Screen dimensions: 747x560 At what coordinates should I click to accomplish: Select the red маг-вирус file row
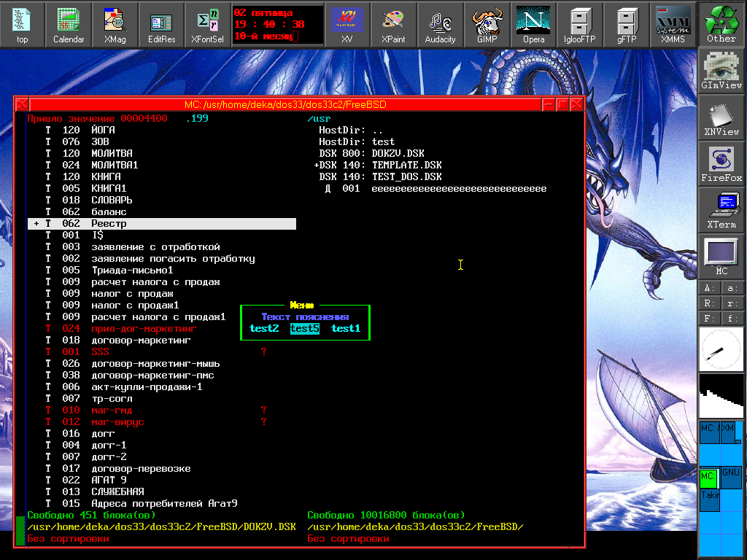[x=161, y=422]
